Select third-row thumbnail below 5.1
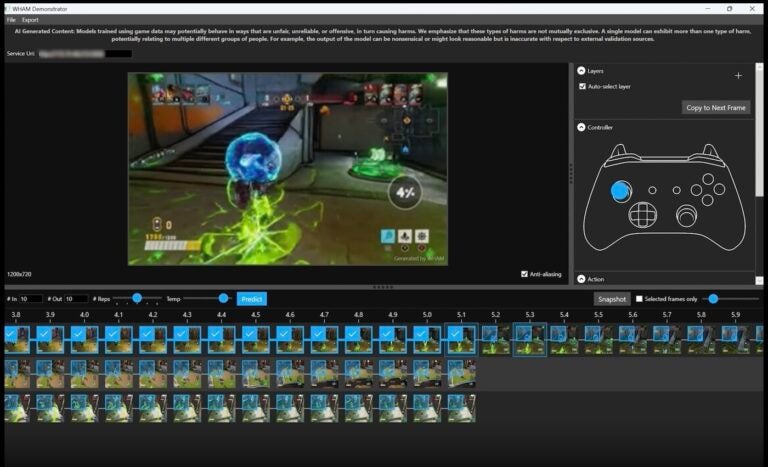Screen dimensions: 768x467 [x=461, y=408]
